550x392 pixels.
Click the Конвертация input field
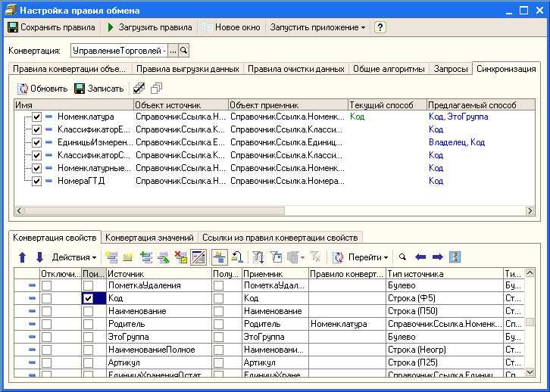(119, 51)
